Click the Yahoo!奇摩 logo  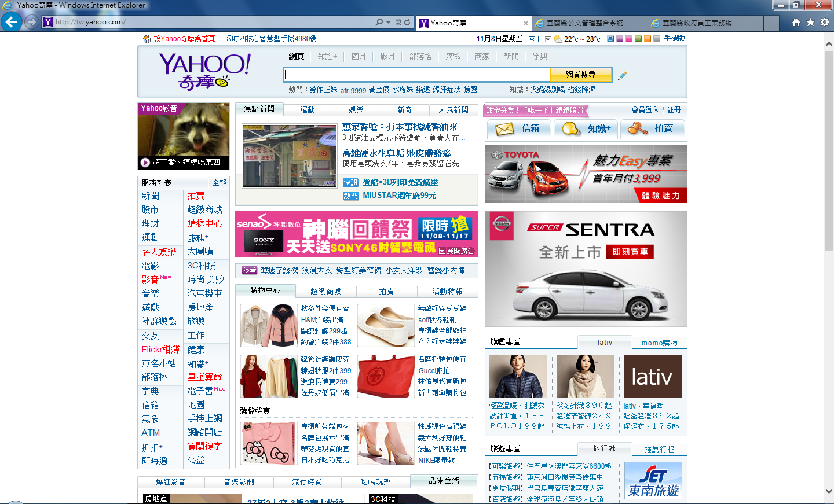point(204,72)
